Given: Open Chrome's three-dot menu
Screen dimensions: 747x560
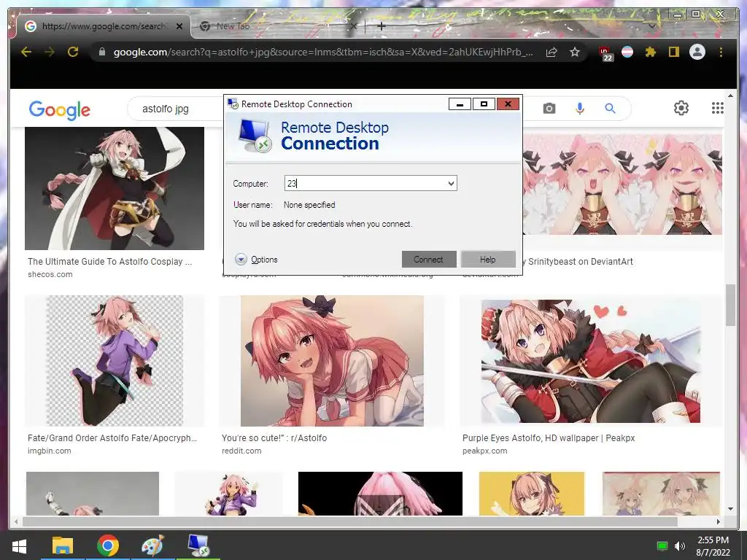Looking at the screenshot, I should 721,52.
